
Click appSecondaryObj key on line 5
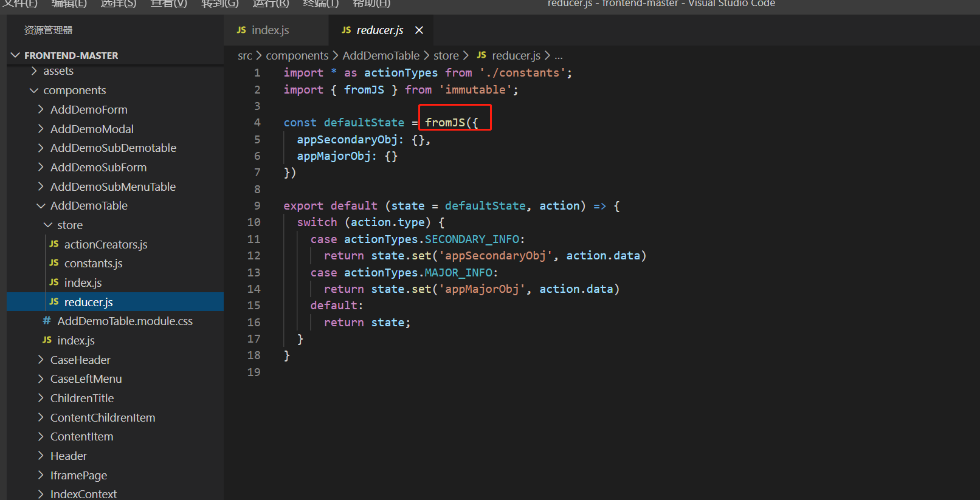pyautogui.click(x=347, y=140)
